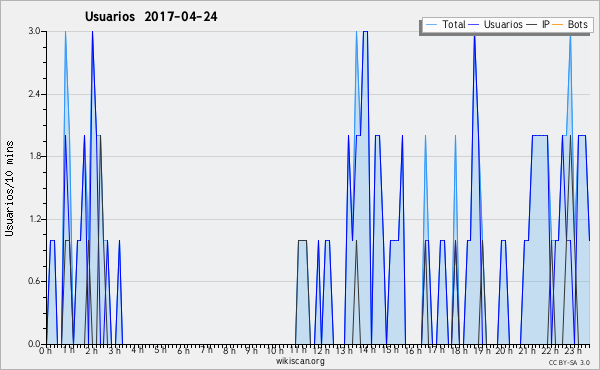Click the x-axis label '16 h'

pos(413,351)
